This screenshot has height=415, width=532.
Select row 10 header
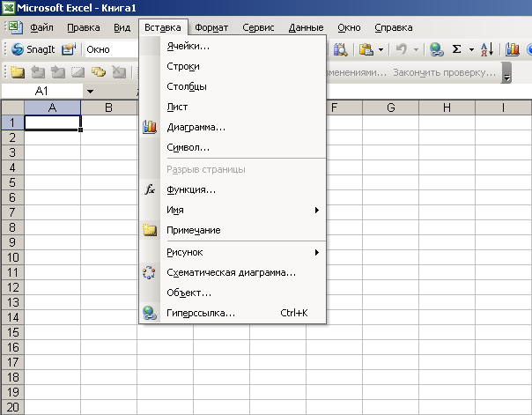point(13,257)
